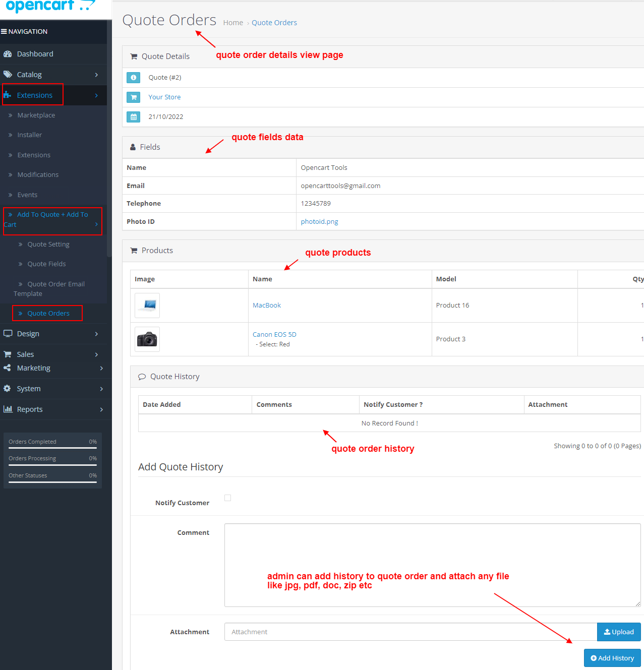This screenshot has height=670, width=644.
Task: Click the Sales cart icon in the sidebar
Action: [8, 354]
